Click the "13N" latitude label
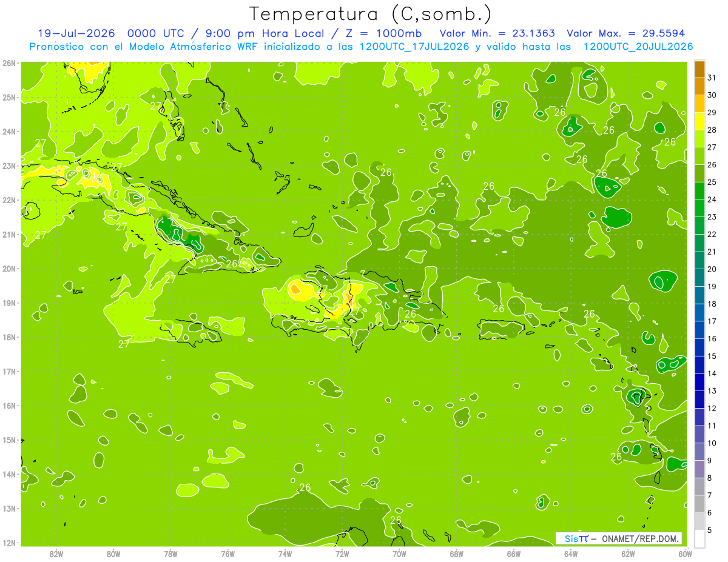 click(x=9, y=508)
